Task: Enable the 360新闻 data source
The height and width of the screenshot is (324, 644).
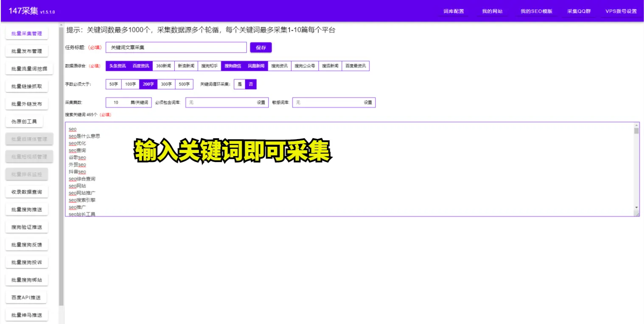Action: click(x=163, y=66)
